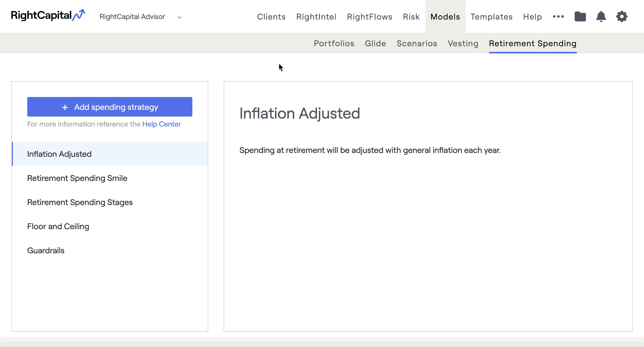Open the Help navigation item
The width and height of the screenshot is (644, 347).
[x=532, y=17]
